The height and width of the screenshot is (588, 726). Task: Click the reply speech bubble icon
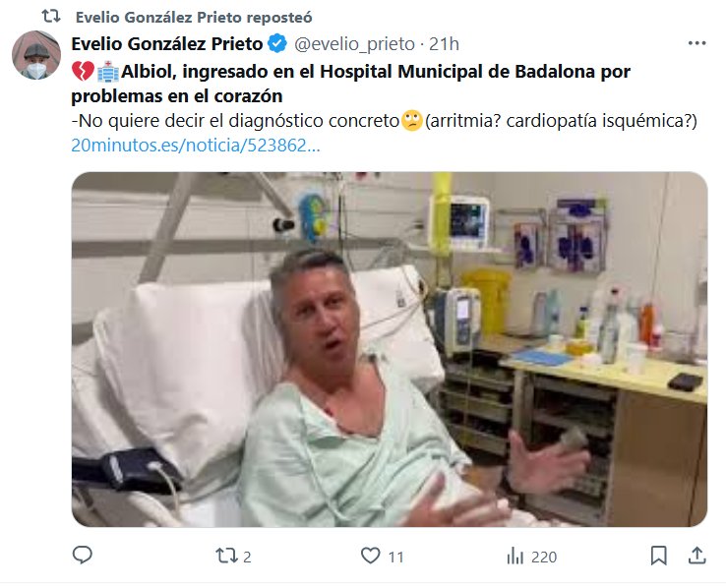(x=83, y=556)
